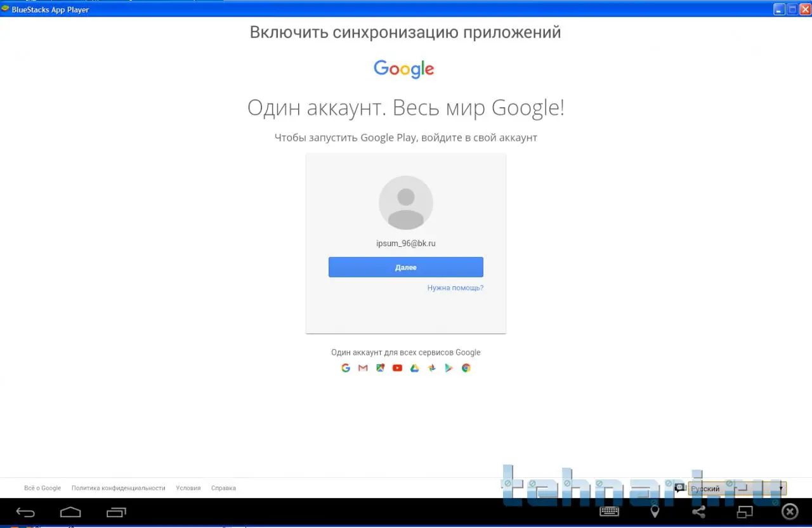This screenshot has height=528, width=812.
Task: Click 'Один аккаунт. Весь мир Google!' text
Action: (406, 108)
